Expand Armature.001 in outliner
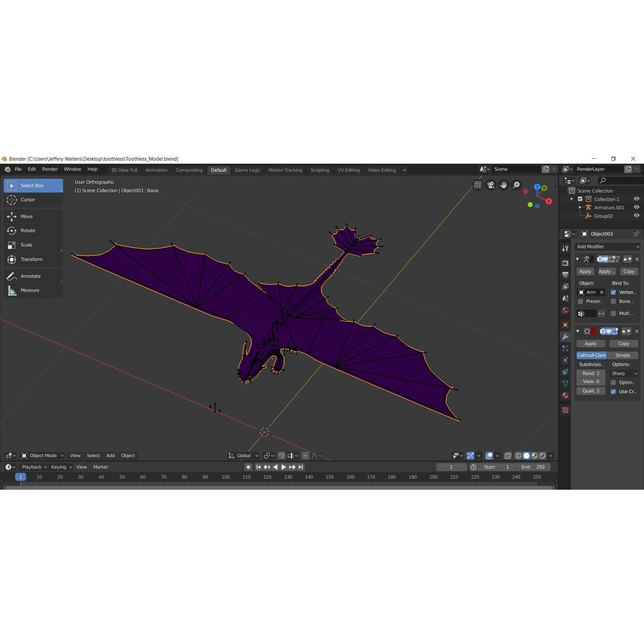The height and width of the screenshot is (644, 644). click(580, 207)
